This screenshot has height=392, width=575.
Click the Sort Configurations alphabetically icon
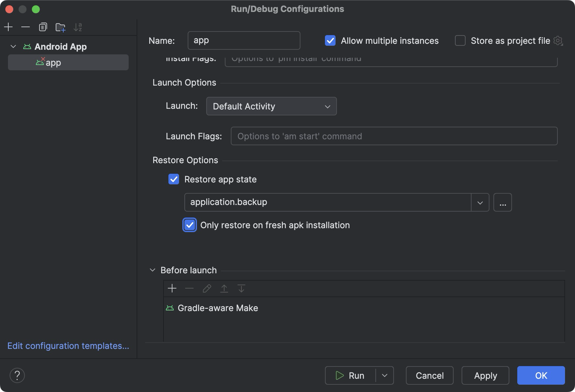click(x=78, y=27)
